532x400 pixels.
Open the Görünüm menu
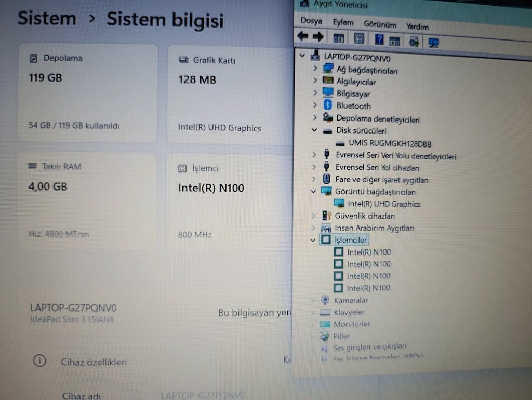pyautogui.click(x=380, y=24)
